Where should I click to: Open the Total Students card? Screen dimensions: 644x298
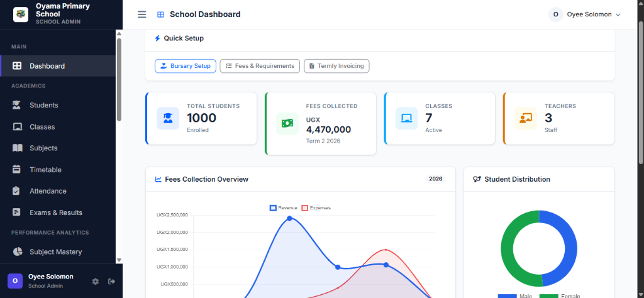click(x=201, y=118)
